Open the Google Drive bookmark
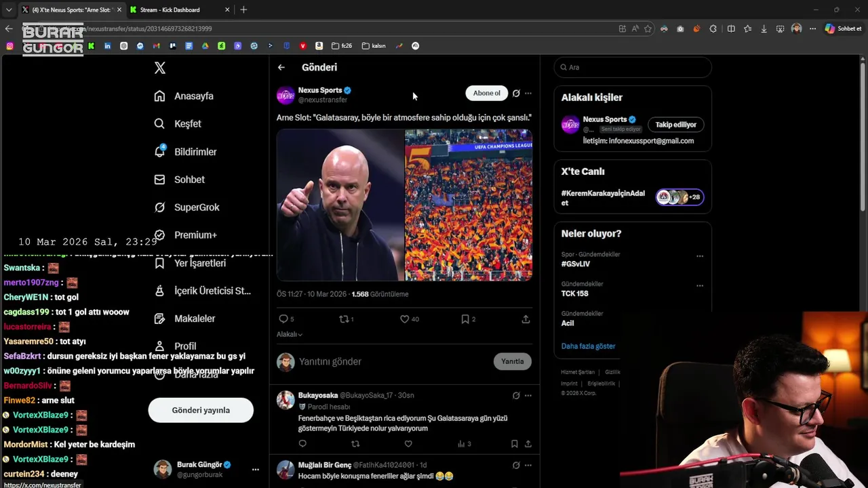Screen dimensions: 868x488 click(x=205, y=46)
